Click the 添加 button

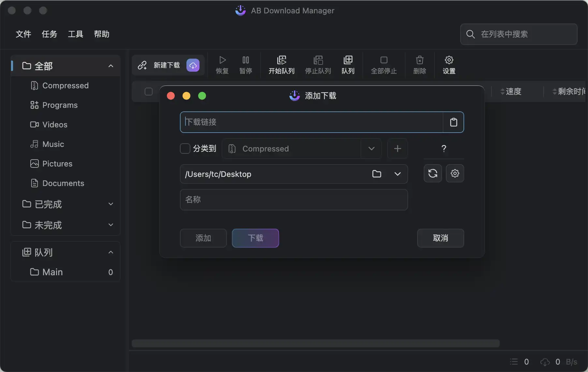pos(203,238)
